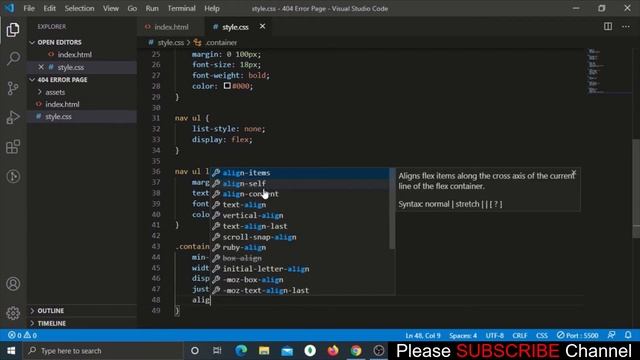This screenshot has width=640, height=360.
Task: Open the More Actions ellipsis menu
Action: pyautogui.click(x=626, y=27)
